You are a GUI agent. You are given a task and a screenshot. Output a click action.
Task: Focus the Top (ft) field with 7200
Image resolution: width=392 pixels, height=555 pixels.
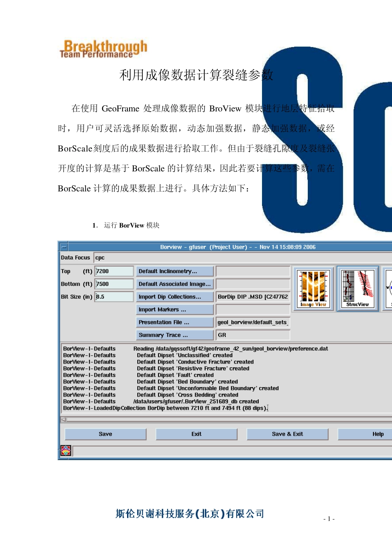pos(114,271)
